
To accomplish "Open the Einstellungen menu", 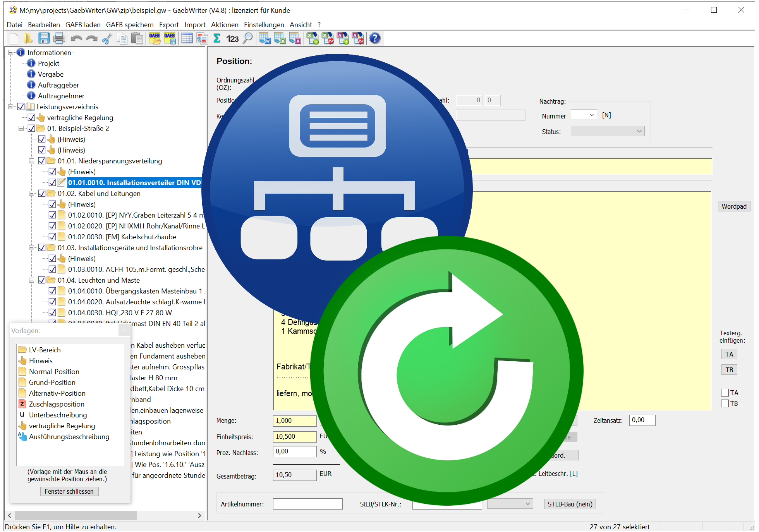I will coord(264,25).
